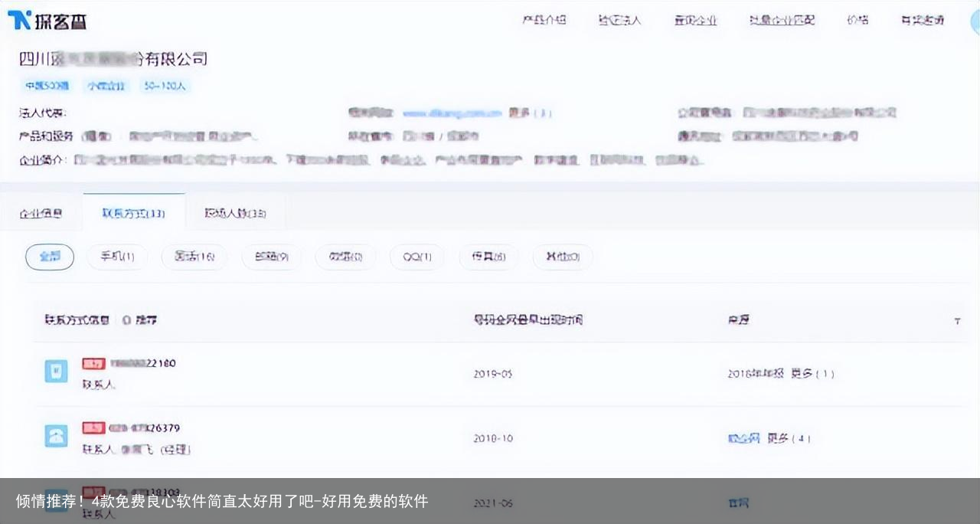Open the company website link

(x=451, y=113)
